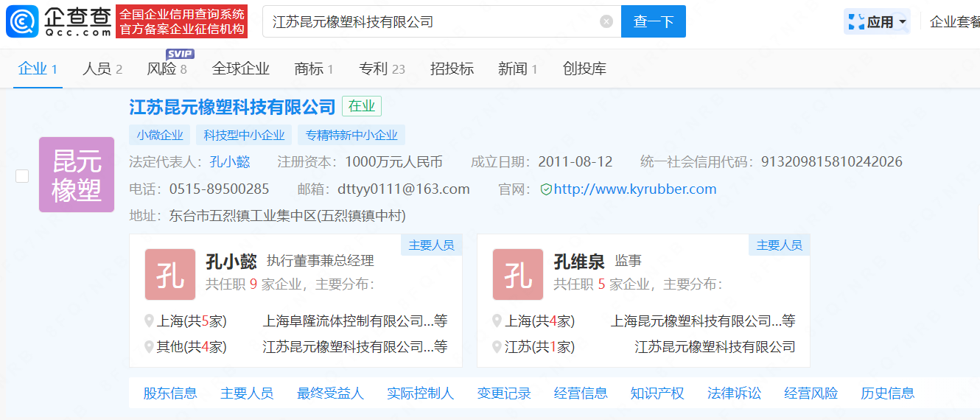
Task: Click the 查一下 search button
Action: click(x=654, y=21)
